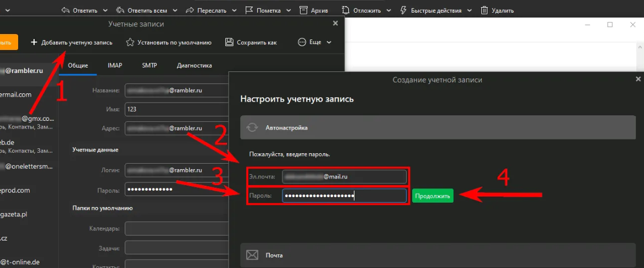Expand the Отложить snooze dropdown arrow

(x=388, y=10)
